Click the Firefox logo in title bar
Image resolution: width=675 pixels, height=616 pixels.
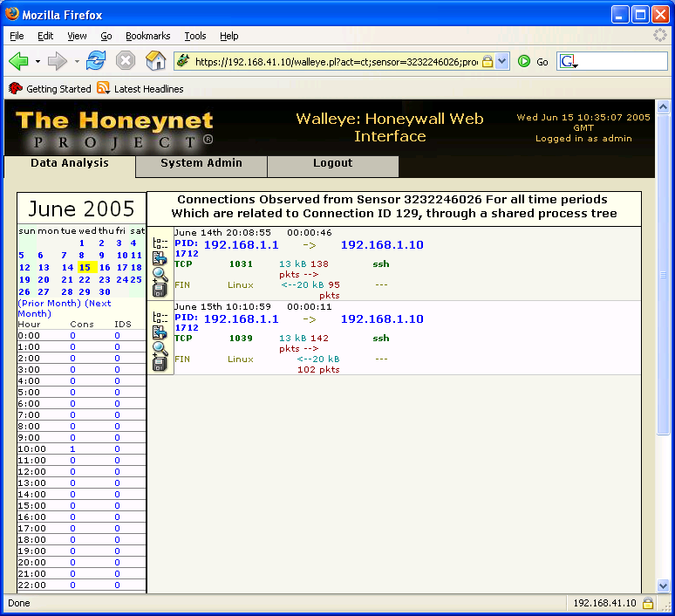(x=12, y=14)
